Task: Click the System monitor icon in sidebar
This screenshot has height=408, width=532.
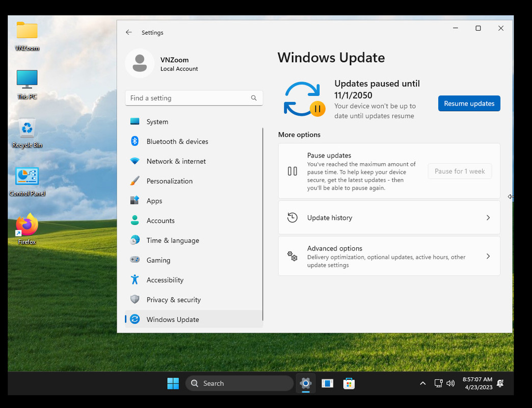Action: (135, 121)
